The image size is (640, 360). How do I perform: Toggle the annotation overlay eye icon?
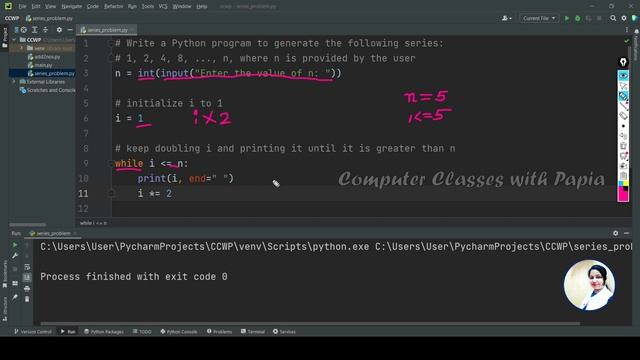(623, 76)
